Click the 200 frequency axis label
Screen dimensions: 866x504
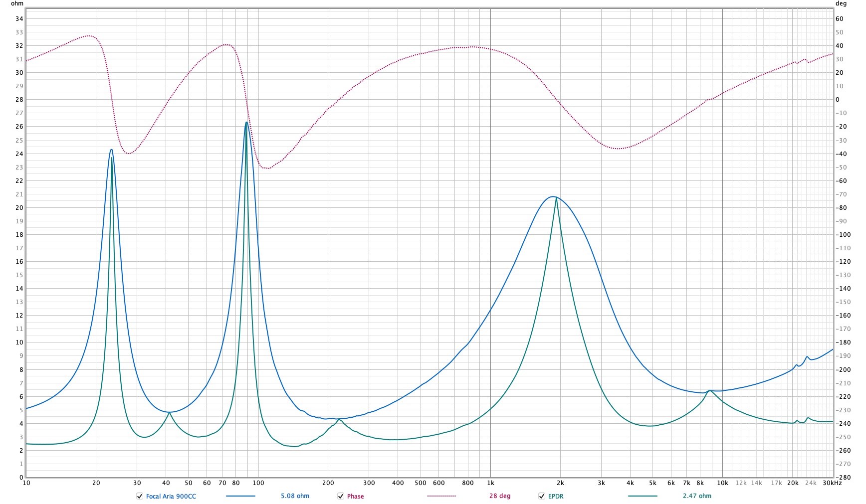pos(328,483)
